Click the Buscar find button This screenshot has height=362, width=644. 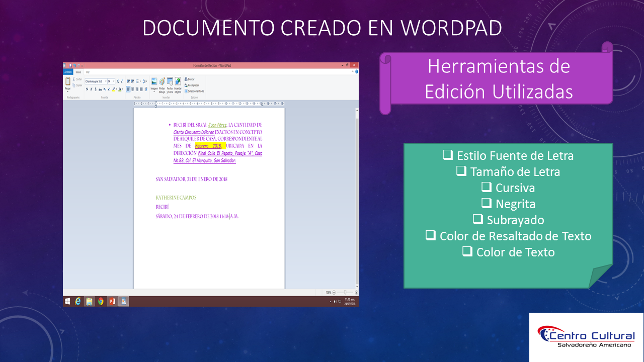point(189,79)
